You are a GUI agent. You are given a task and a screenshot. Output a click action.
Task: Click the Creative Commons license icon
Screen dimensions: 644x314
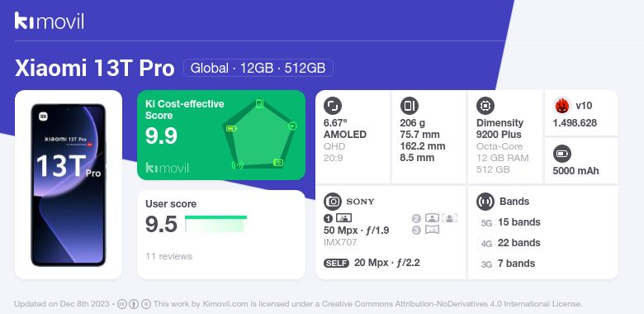(122, 304)
